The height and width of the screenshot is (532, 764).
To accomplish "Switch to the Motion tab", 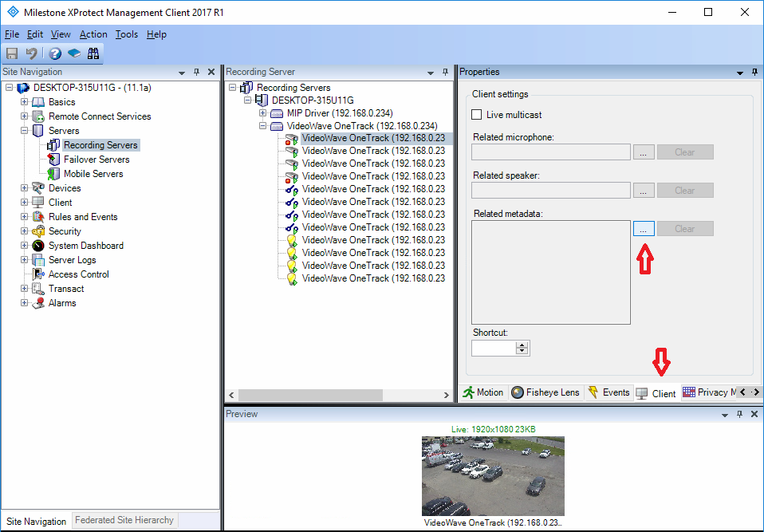I will [x=483, y=392].
